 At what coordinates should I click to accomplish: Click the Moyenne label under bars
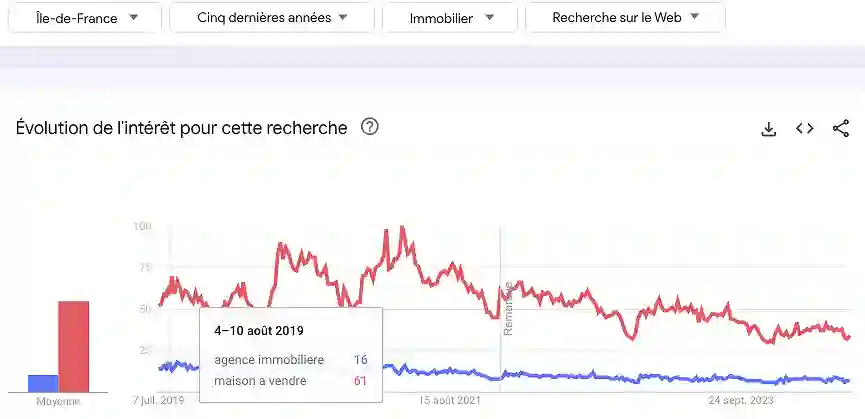[x=58, y=401]
